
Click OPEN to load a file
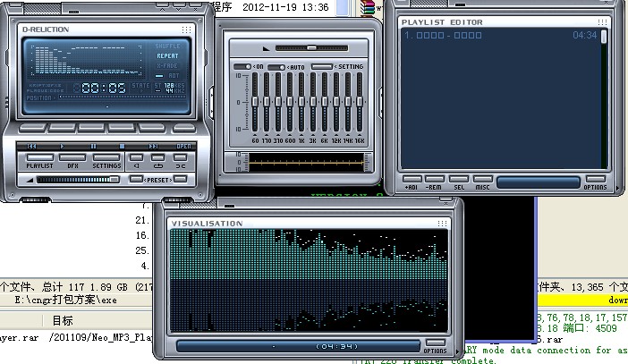pos(183,145)
